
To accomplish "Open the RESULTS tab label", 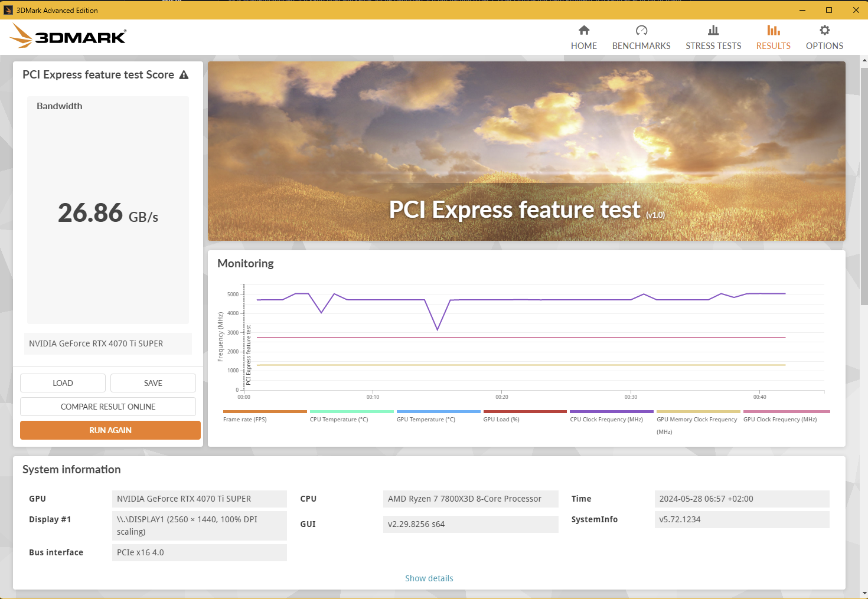I will pos(774,46).
